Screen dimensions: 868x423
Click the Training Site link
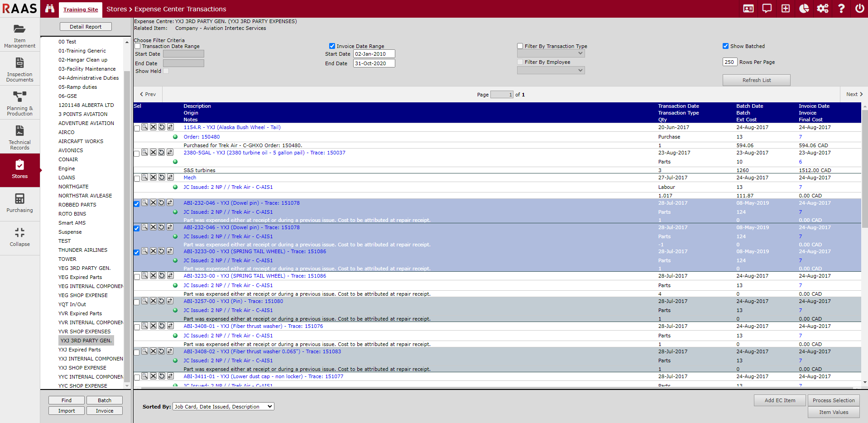point(81,10)
